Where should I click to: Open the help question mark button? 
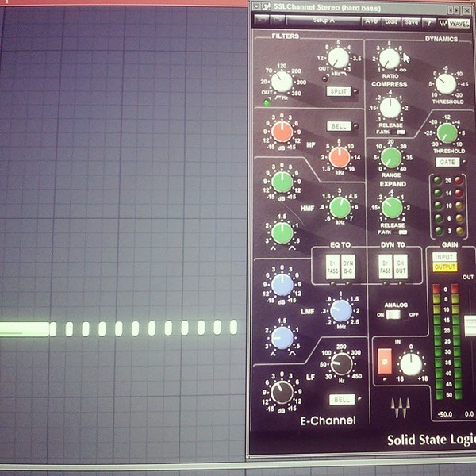[x=428, y=23]
